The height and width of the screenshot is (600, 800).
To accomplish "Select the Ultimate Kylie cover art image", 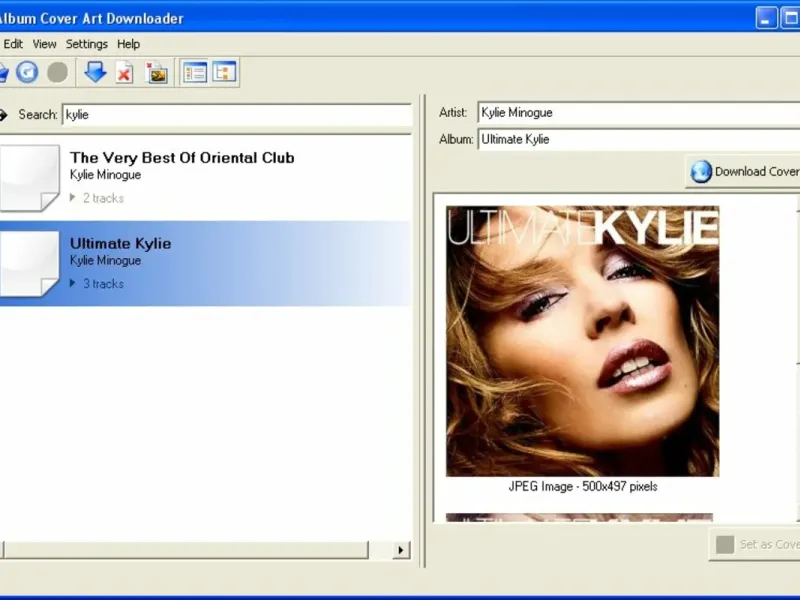I will point(583,341).
